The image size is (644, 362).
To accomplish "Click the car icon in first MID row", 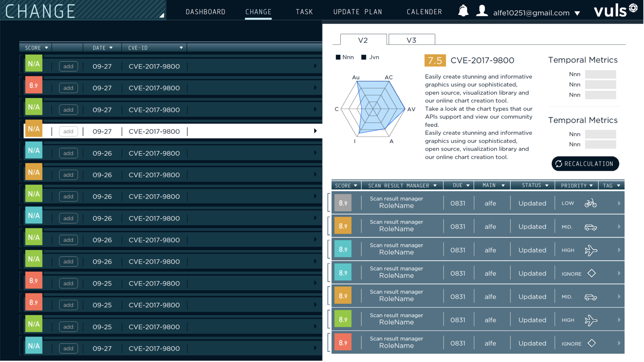I will 591,227.
